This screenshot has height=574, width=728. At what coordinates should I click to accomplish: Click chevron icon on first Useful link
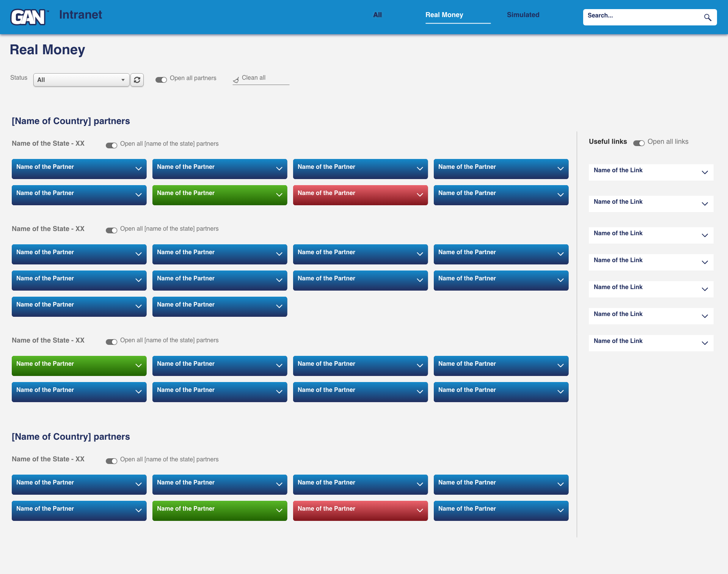click(704, 173)
